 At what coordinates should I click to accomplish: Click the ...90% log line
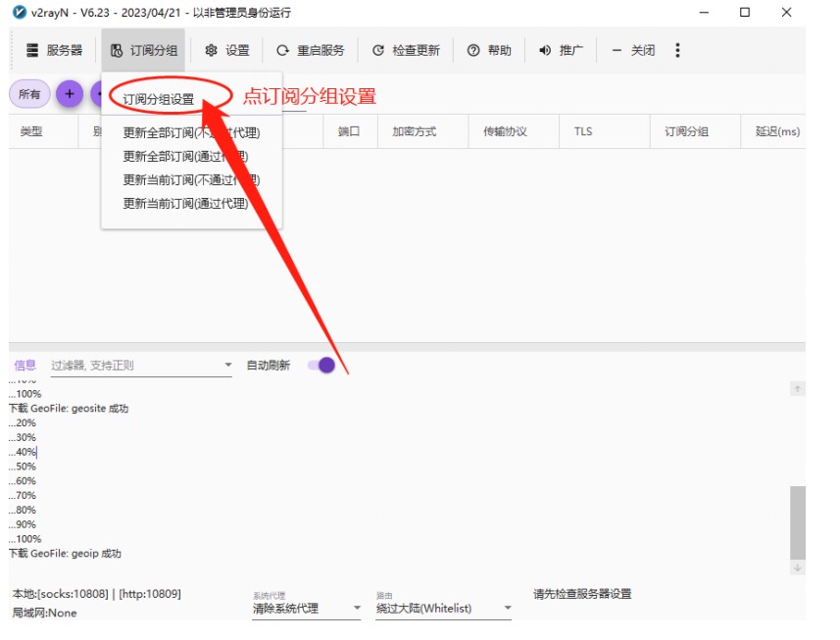point(23,524)
